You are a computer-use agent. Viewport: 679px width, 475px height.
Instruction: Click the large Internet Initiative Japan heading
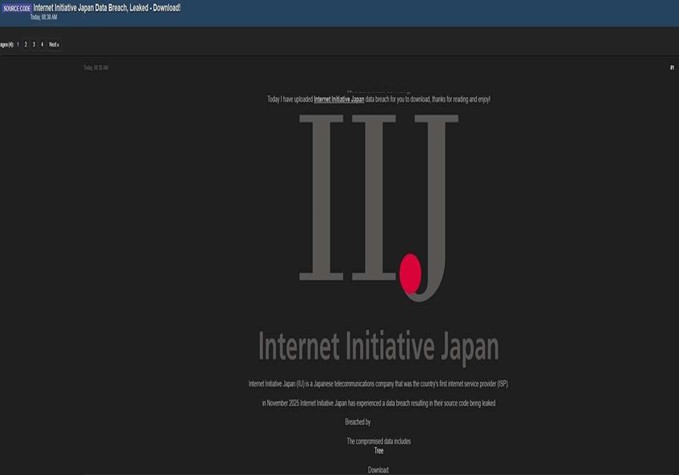378,347
